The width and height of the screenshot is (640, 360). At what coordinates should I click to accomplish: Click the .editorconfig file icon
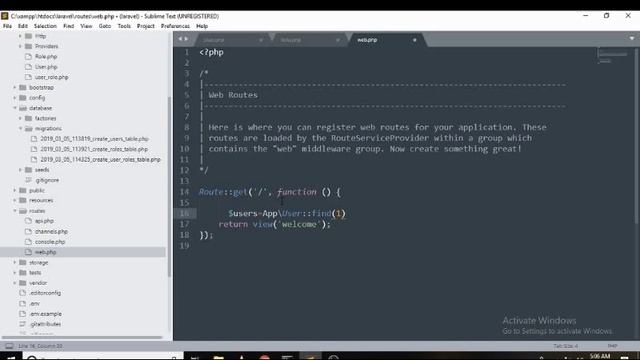tap(23, 293)
